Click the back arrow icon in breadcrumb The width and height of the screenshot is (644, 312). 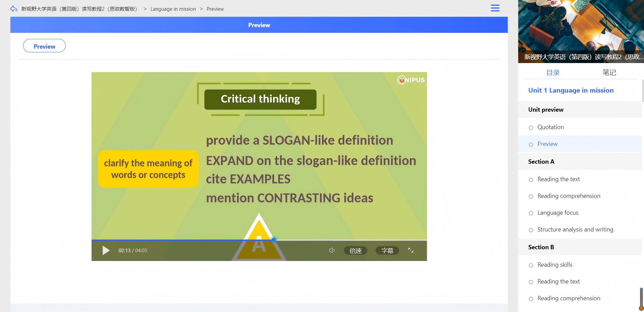point(14,9)
